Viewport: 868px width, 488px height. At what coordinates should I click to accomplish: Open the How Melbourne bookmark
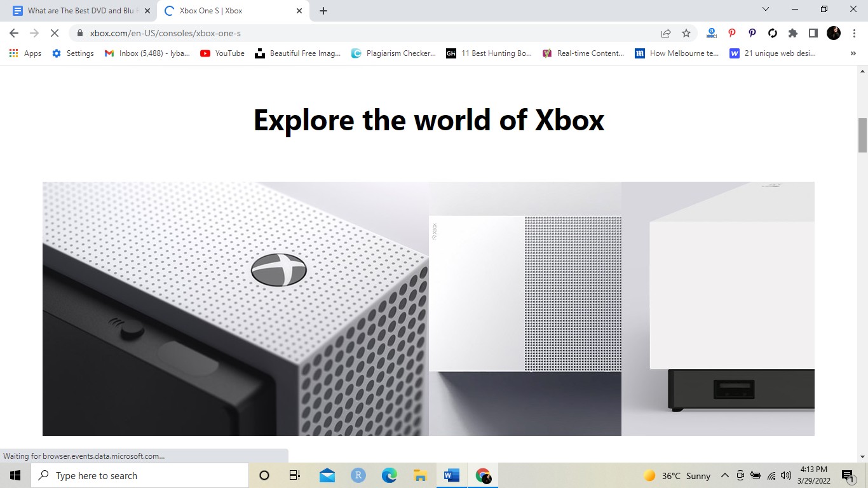[677, 53]
